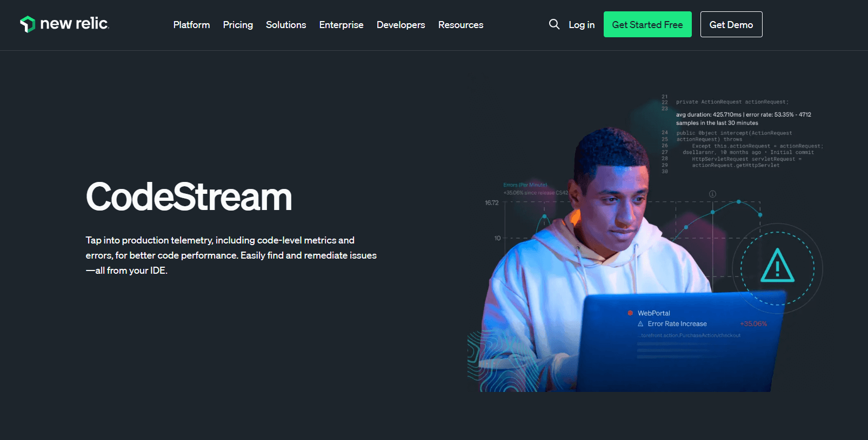This screenshot has width=868, height=440.
Task: Click the info icon above the chart
Action: pyautogui.click(x=712, y=194)
